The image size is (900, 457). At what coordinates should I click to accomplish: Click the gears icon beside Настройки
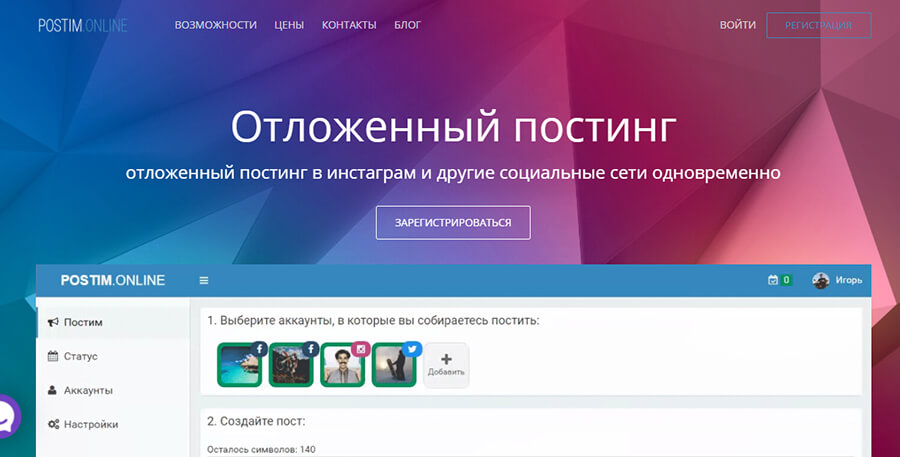(x=53, y=424)
